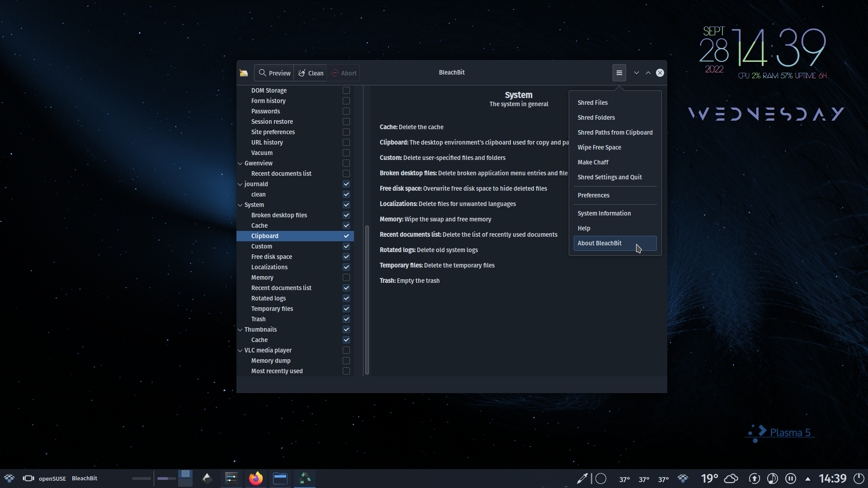Select Shred Files from the menu

(x=615, y=103)
